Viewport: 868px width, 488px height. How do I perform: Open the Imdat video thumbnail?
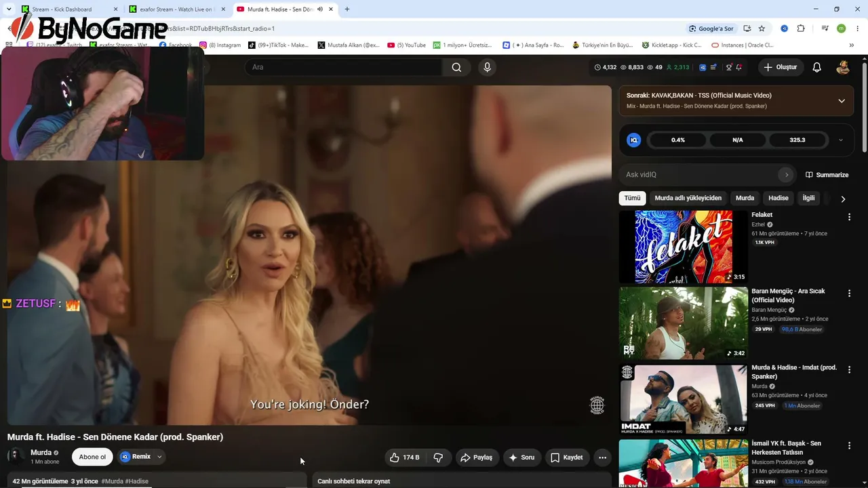[x=684, y=400]
